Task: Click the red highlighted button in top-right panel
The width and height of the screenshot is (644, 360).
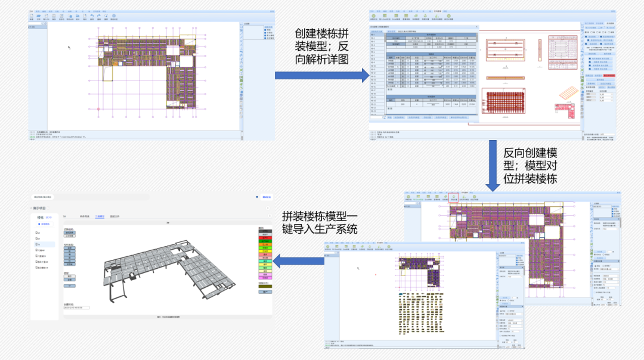Action: tap(608, 76)
